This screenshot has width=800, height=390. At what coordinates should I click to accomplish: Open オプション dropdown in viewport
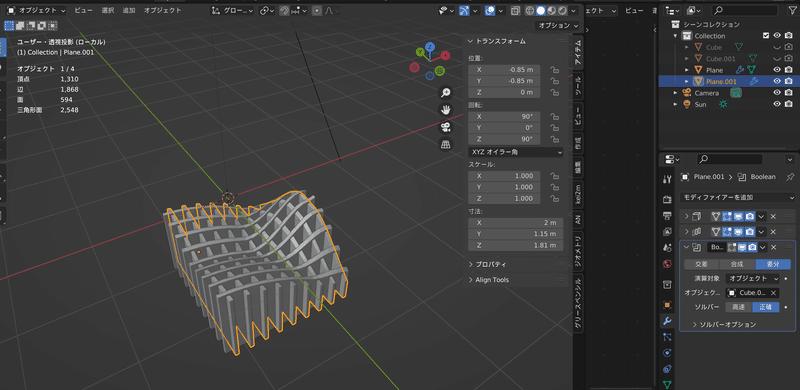[557, 26]
